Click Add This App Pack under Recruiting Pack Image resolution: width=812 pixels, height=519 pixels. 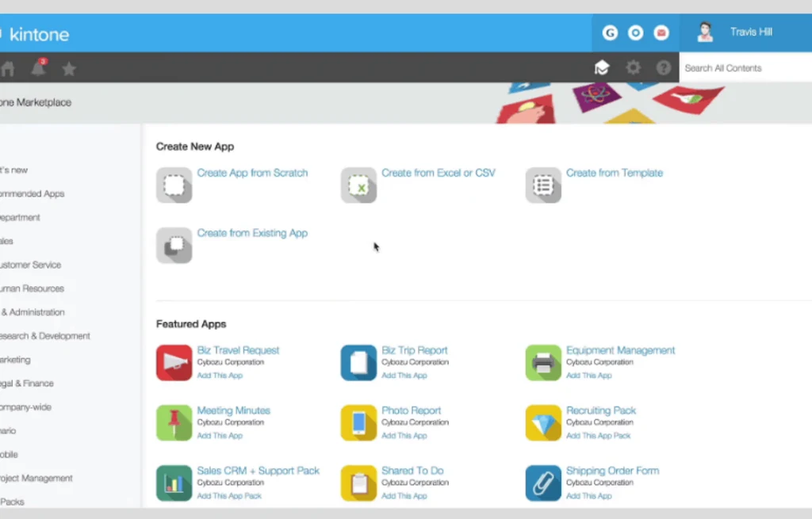coord(598,436)
